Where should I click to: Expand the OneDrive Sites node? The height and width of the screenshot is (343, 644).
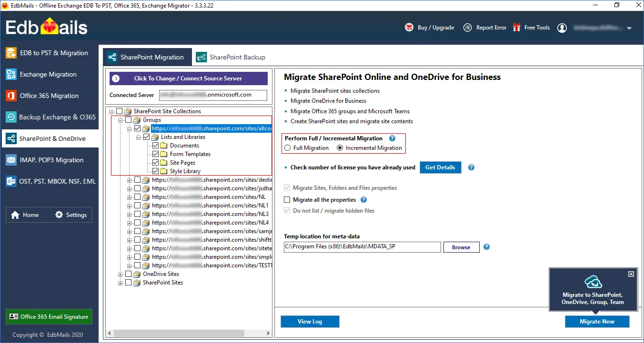tap(121, 274)
